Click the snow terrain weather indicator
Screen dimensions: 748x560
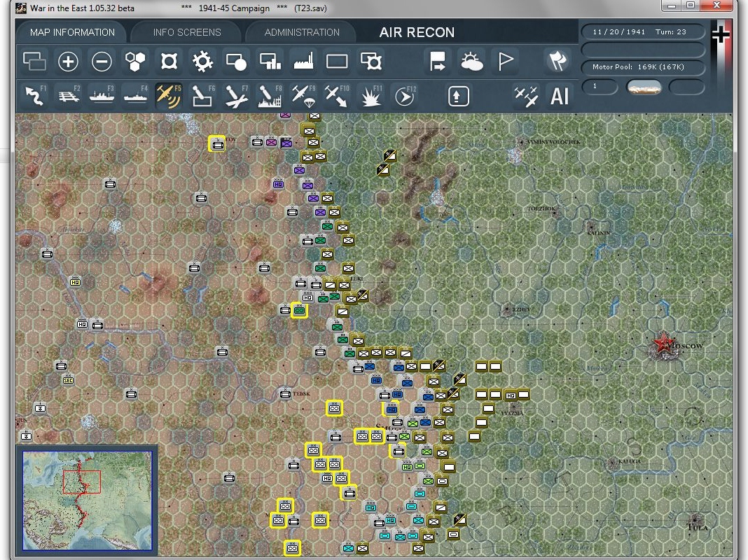644,87
